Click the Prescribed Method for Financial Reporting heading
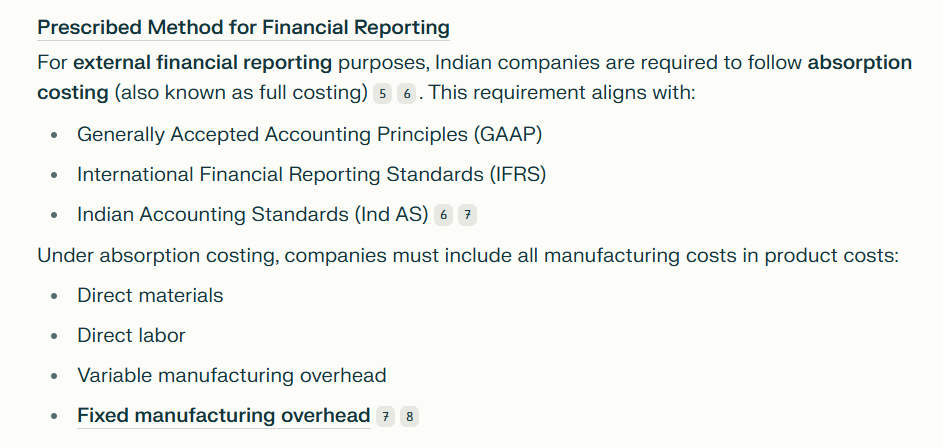This screenshot has height=448, width=943. (244, 28)
